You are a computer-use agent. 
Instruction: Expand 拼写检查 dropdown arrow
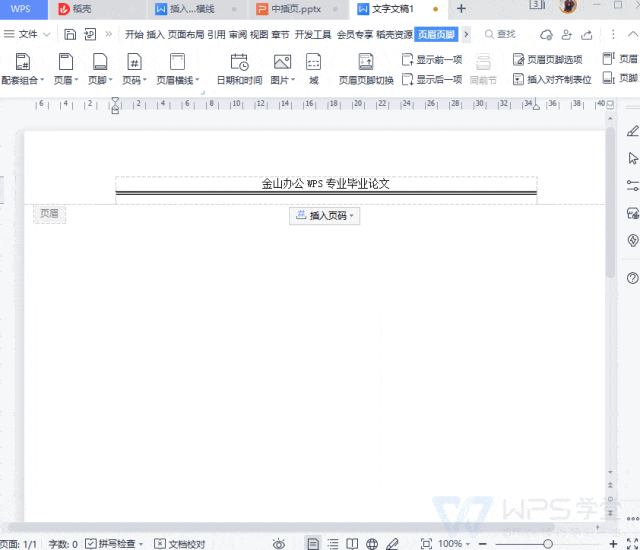coord(141,544)
